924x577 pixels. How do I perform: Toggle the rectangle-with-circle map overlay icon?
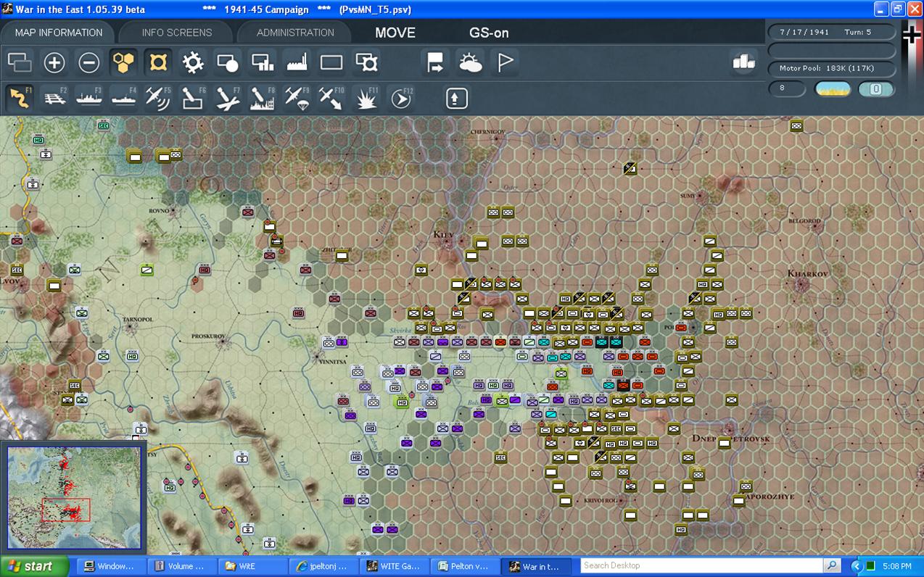pyautogui.click(x=228, y=62)
